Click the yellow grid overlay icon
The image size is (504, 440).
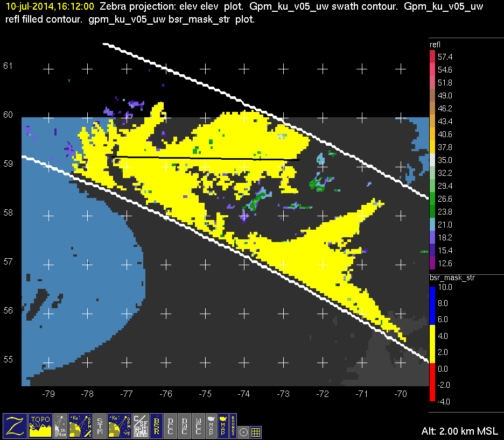[256, 431]
